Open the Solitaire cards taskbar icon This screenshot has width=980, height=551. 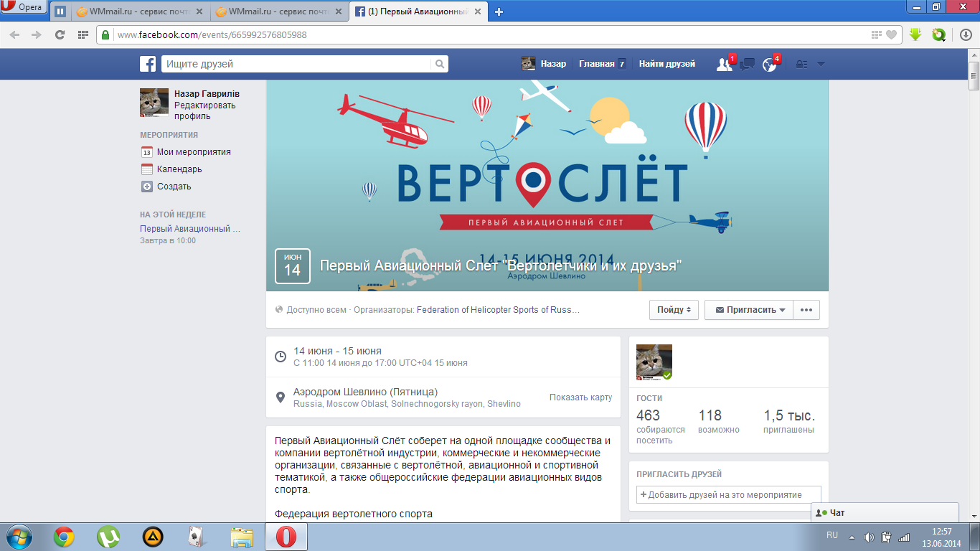click(197, 537)
